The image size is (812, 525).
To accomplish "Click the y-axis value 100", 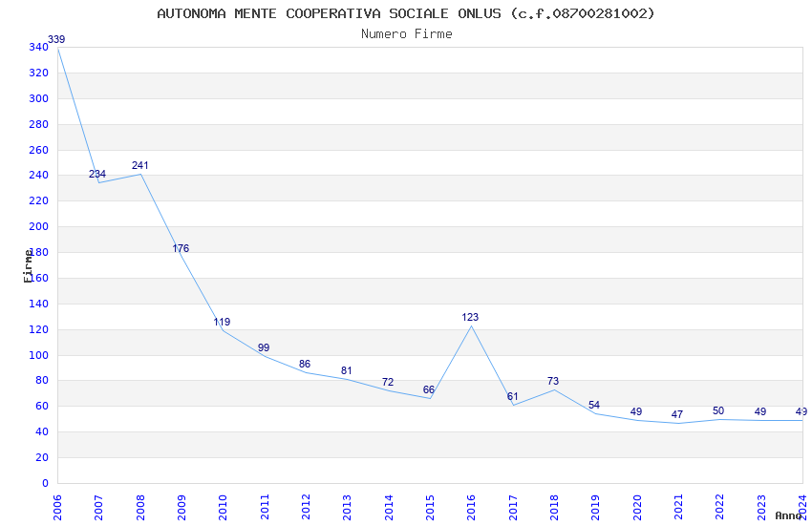I will (39, 356).
